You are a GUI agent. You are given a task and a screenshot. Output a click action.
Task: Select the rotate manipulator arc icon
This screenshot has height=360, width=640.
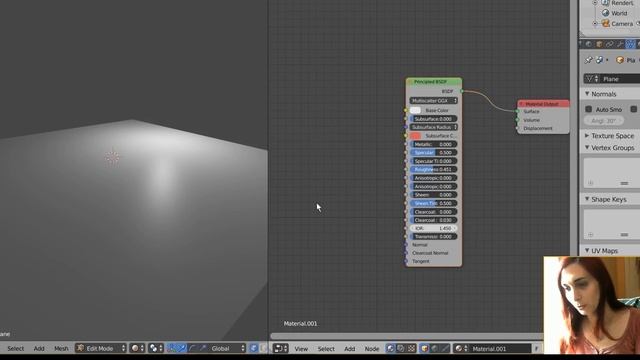[192, 349]
